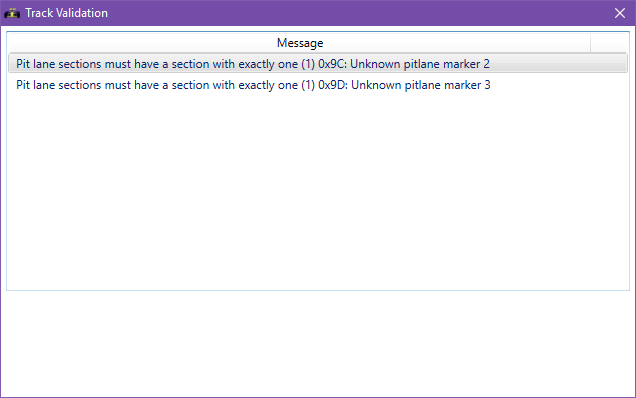Viewport: 636px width, 398px height.
Task: Close the Track Validation window
Action: coord(620,13)
